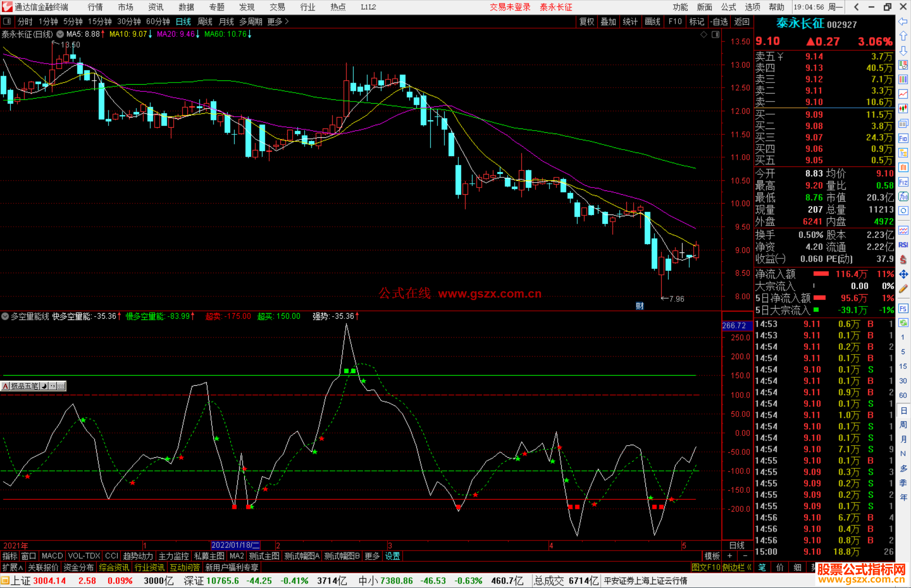Select the MACD indicator tab
Screen dimensions: 911x588
(52, 556)
